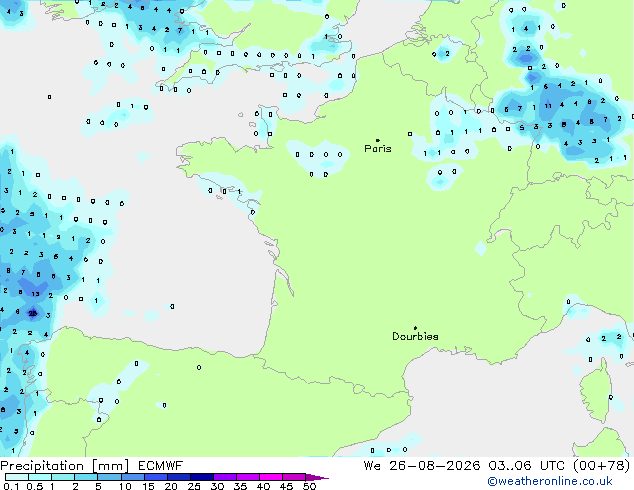
Task: Select the 2–5 legend color swatch
Action: (x=86, y=477)
